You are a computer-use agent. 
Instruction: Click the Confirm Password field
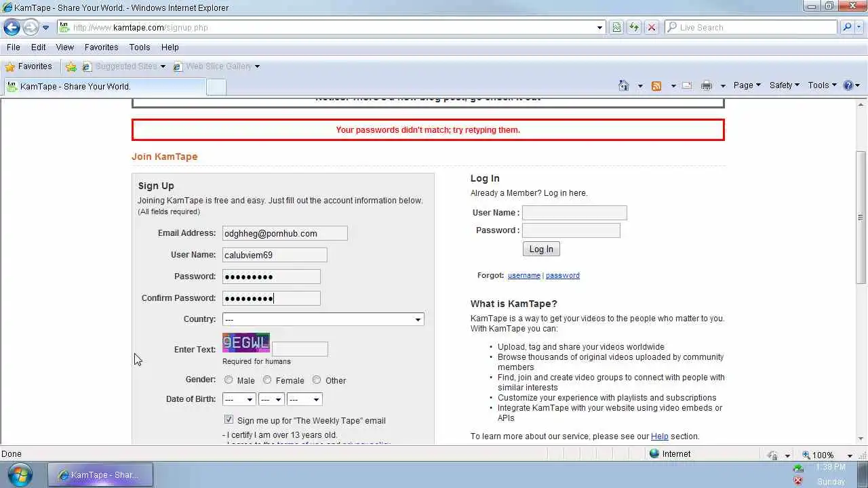pos(271,298)
